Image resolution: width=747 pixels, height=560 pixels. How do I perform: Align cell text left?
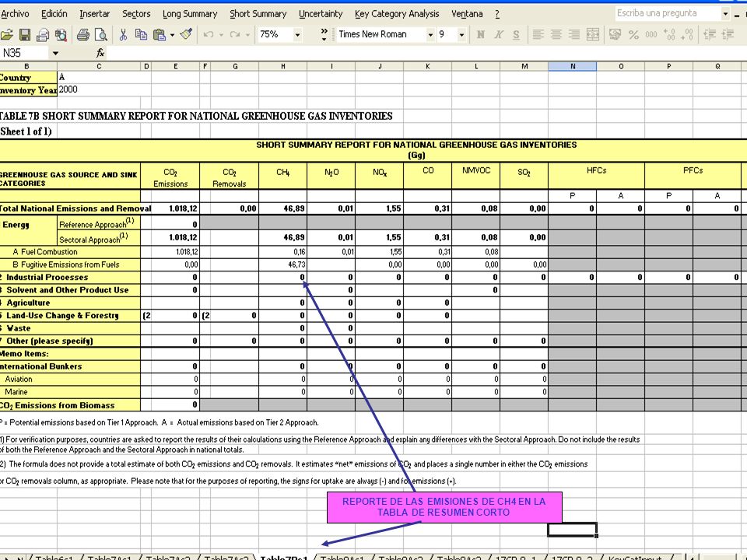pyautogui.click(x=538, y=34)
